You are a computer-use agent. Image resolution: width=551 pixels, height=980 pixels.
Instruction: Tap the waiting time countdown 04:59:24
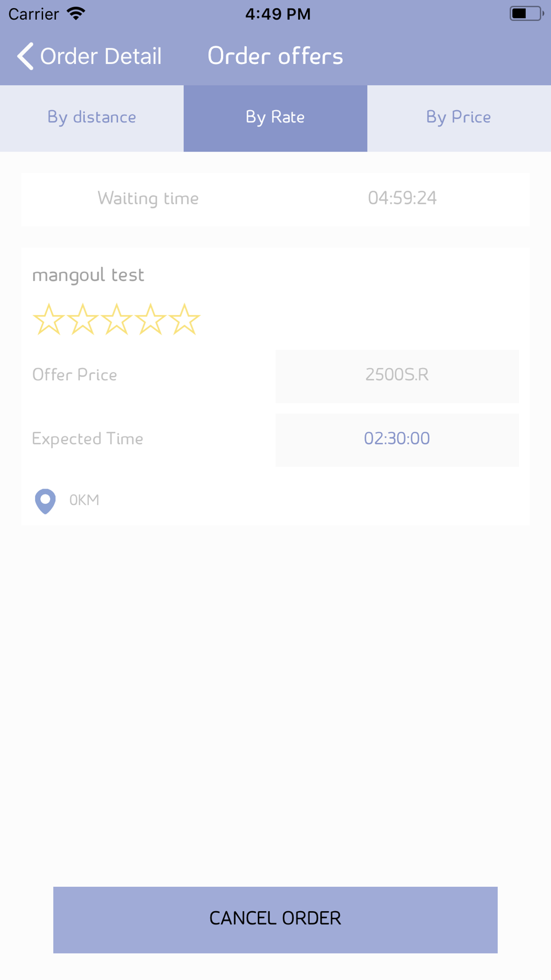[x=402, y=198]
